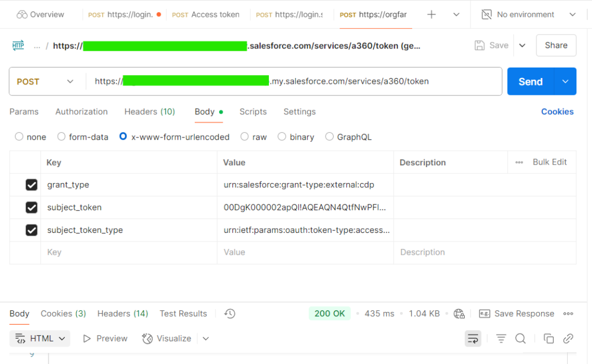Screen dimensions: 592x364
Task: Open the response more-options ellipsis
Action: (568, 314)
